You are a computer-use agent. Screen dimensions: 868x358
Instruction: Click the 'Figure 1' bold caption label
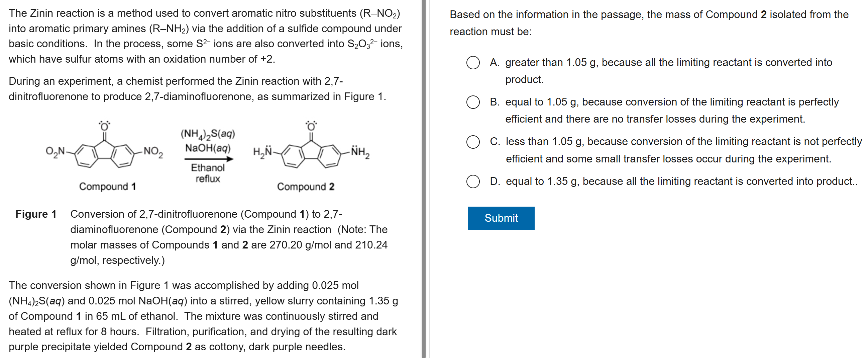36,214
